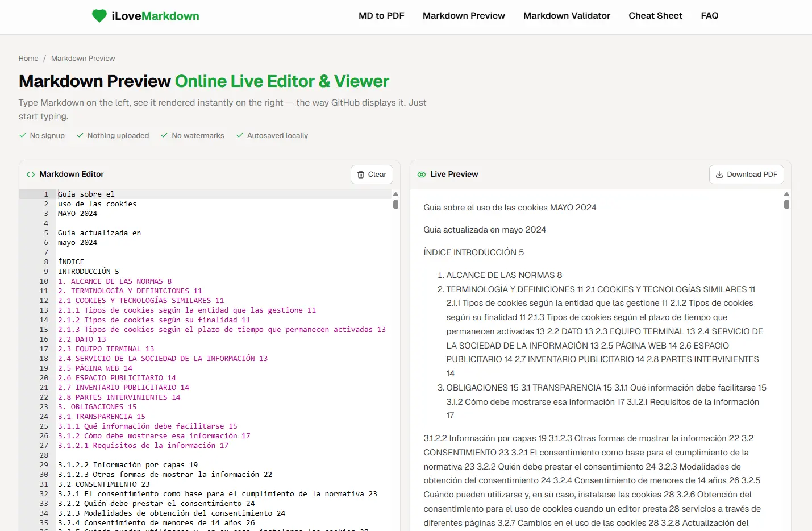Open the Cheat Sheet page
This screenshot has width=812, height=531.
click(655, 16)
